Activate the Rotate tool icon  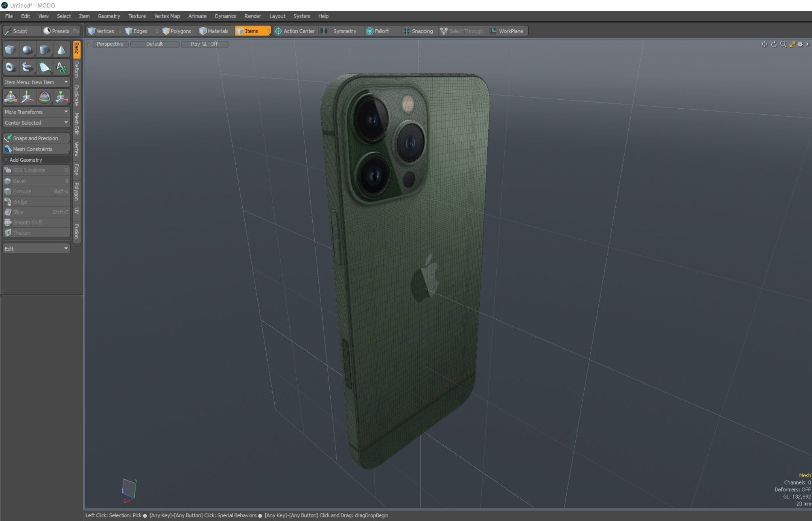point(44,97)
